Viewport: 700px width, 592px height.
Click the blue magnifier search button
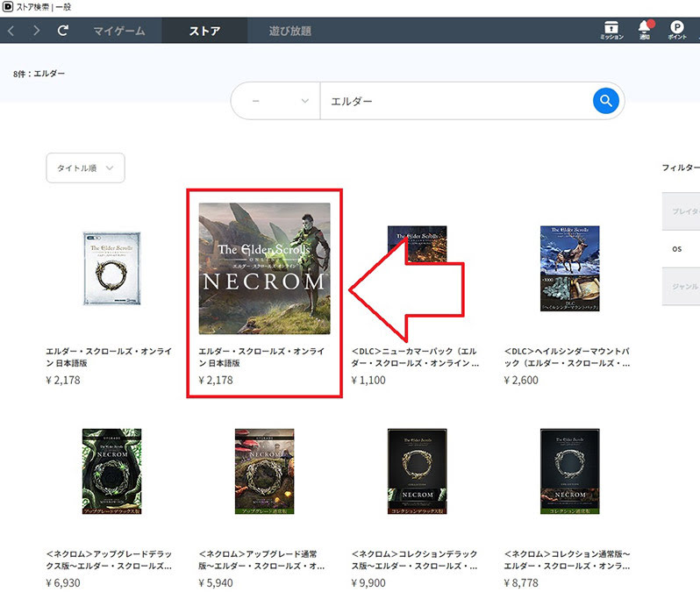[606, 101]
